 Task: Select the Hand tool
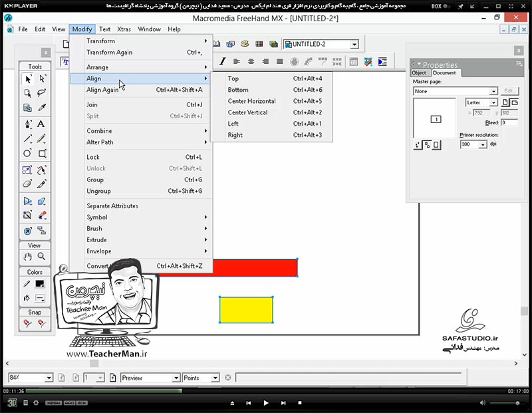(x=28, y=257)
